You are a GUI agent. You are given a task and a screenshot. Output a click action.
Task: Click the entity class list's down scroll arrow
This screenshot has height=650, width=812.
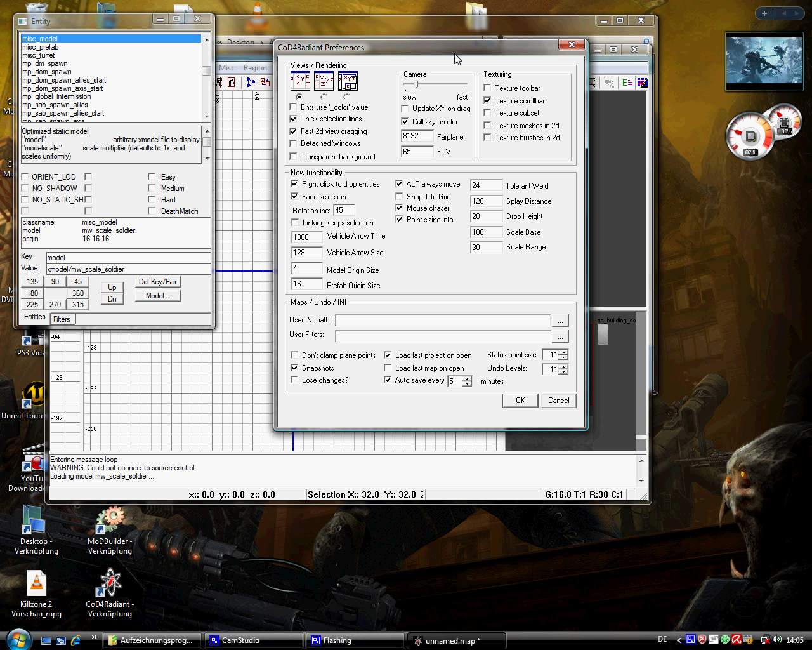coord(206,117)
